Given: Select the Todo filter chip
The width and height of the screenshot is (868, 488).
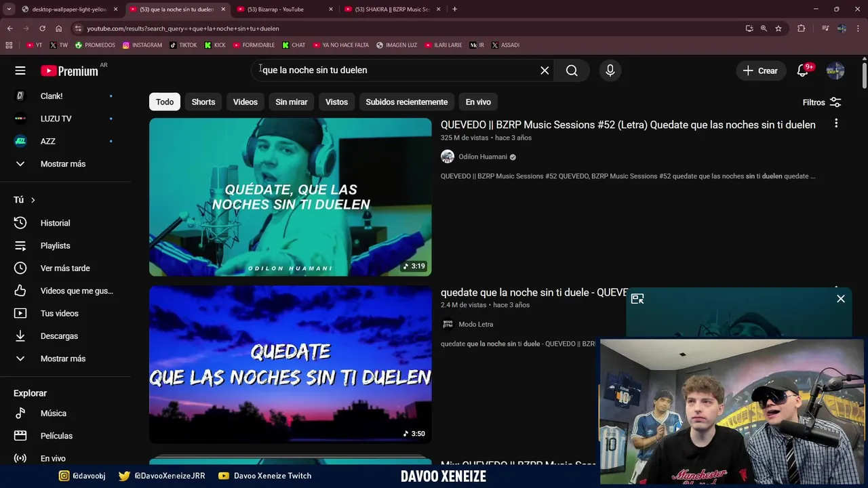Looking at the screenshot, I should 165,102.
